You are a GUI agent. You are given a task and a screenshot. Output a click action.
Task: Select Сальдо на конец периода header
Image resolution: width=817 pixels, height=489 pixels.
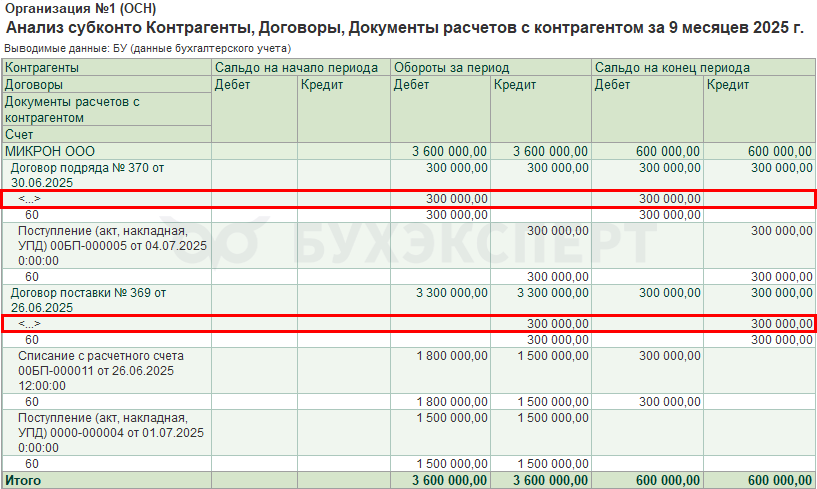(x=703, y=67)
